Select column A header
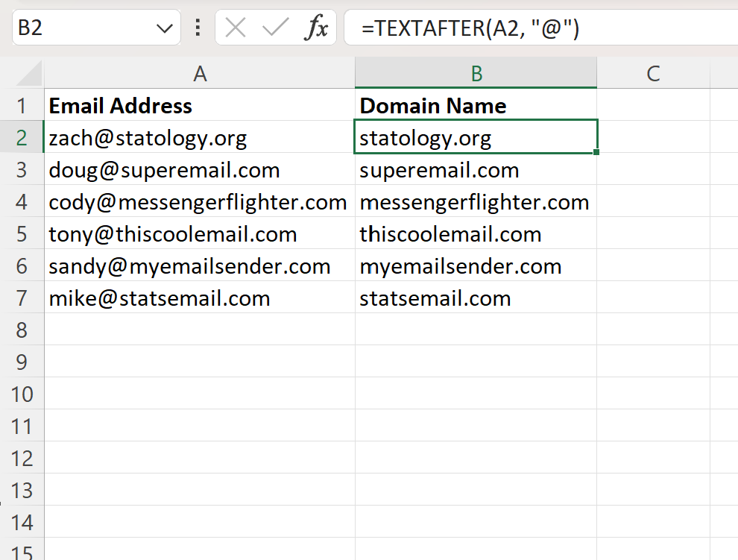Viewport: 738px width, 560px height. (x=200, y=73)
